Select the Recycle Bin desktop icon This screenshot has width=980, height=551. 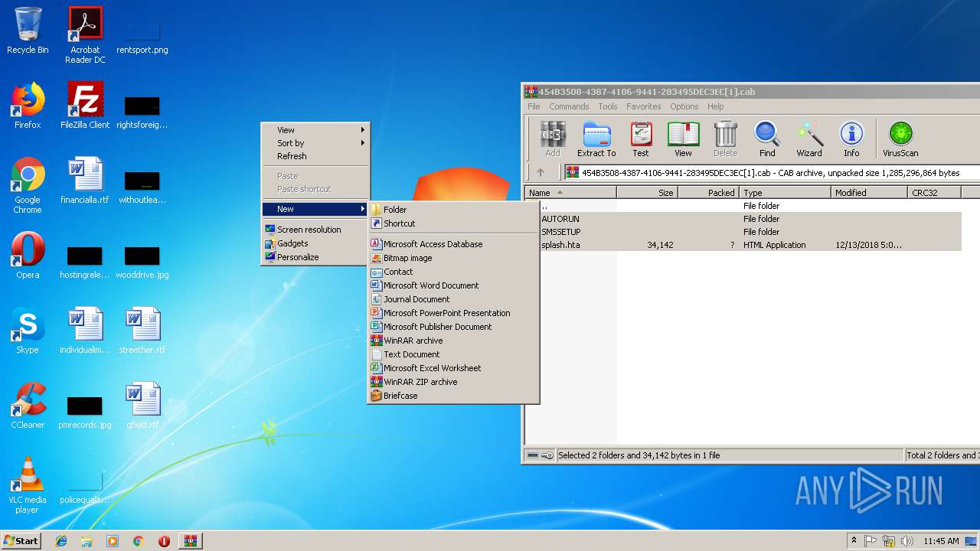click(x=28, y=31)
